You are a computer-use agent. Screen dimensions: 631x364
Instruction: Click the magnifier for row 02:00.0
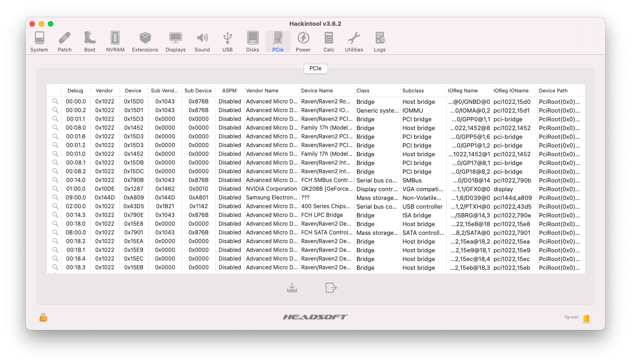[x=55, y=206]
